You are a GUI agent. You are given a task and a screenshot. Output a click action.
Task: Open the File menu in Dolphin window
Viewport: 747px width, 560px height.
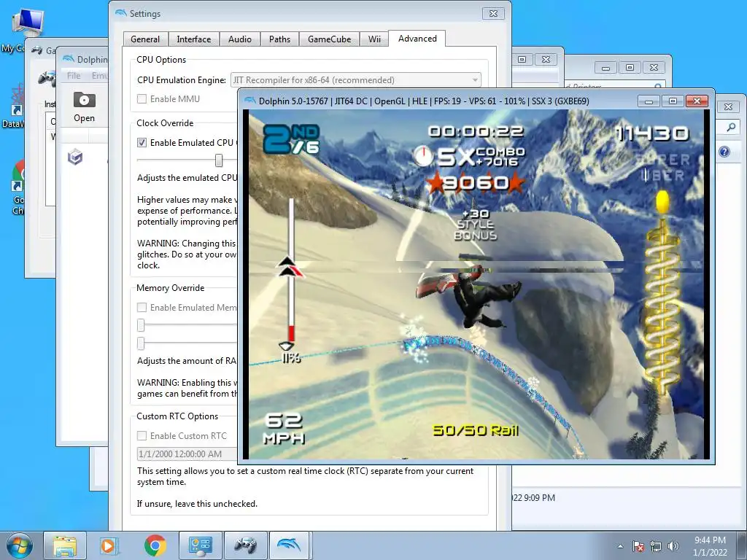click(74, 76)
